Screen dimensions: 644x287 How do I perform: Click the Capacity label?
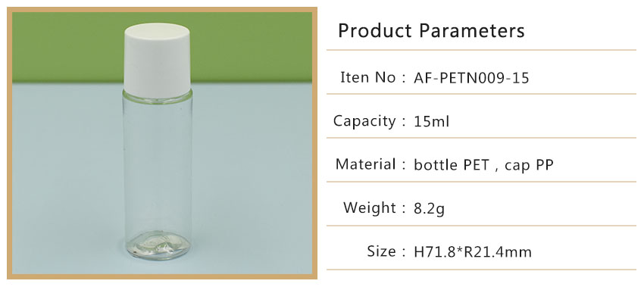click(x=364, y=121)
